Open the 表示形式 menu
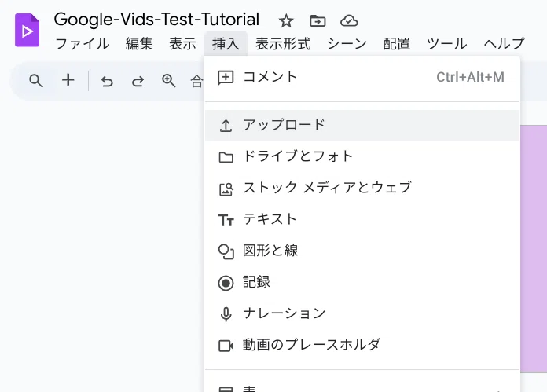 pyautogui.click(x=283, y=44)
